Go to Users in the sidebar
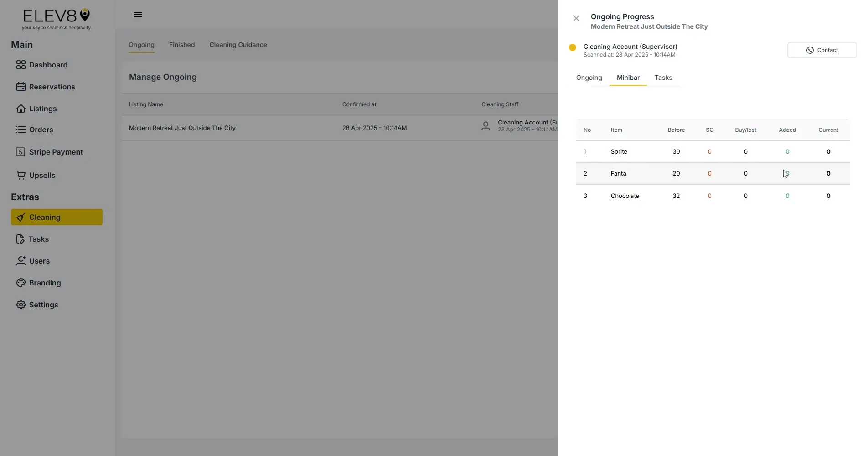Viewport: 868px width, 456px height. tap(39, 261)
